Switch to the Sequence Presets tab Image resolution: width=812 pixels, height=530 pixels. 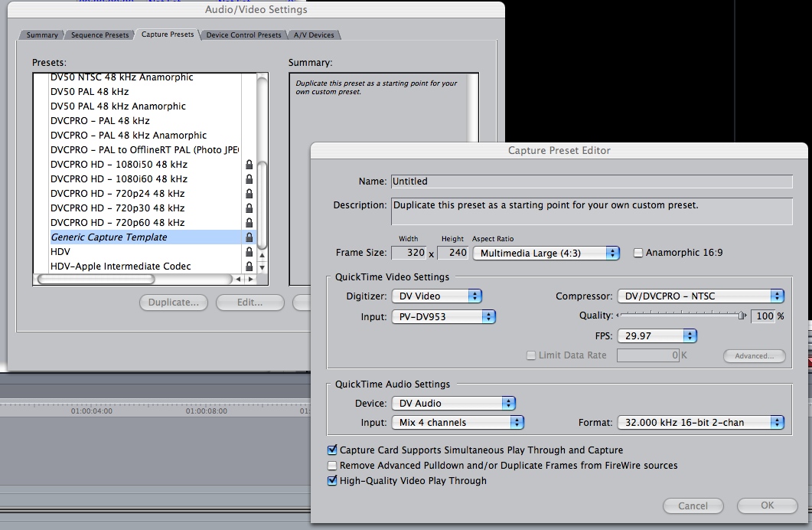click(x=99, y=35)
